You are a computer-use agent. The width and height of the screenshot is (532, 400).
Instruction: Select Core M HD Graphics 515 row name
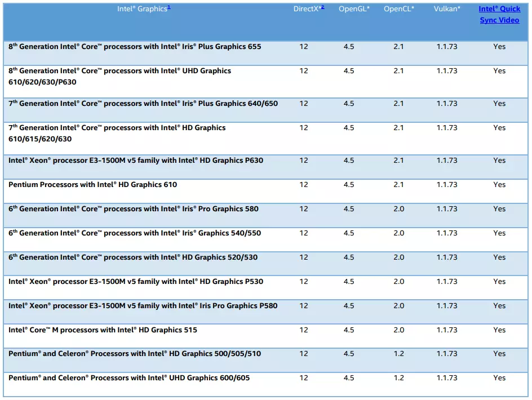tap(103, 330)
